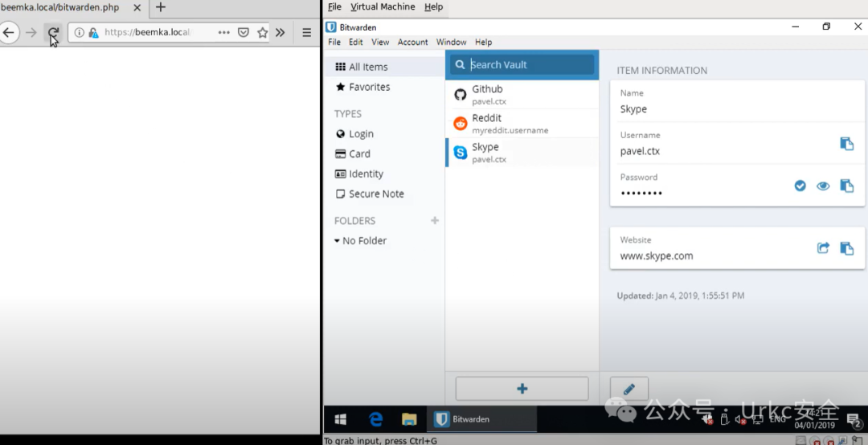868x445 pixels.
Task: Bookmark this page with the star icon
Action: pyautogui.click(x=262, y=33)
